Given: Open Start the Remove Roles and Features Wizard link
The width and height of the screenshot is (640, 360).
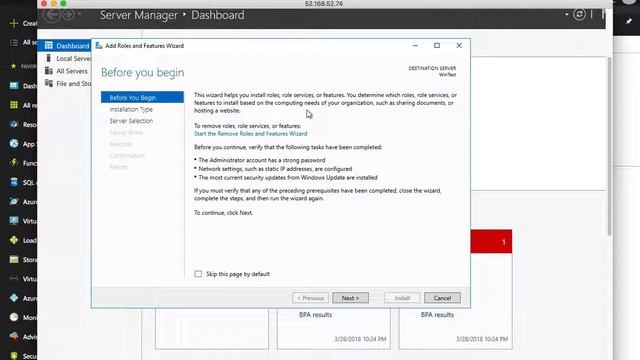Looking at the screenshot, I should [251, 133].
